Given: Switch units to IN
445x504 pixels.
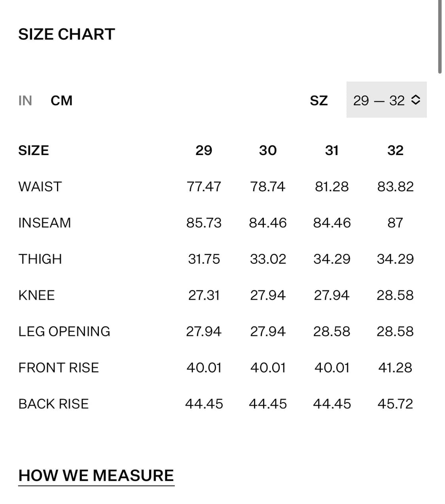Looking at the screenshot, I should 25,100.
